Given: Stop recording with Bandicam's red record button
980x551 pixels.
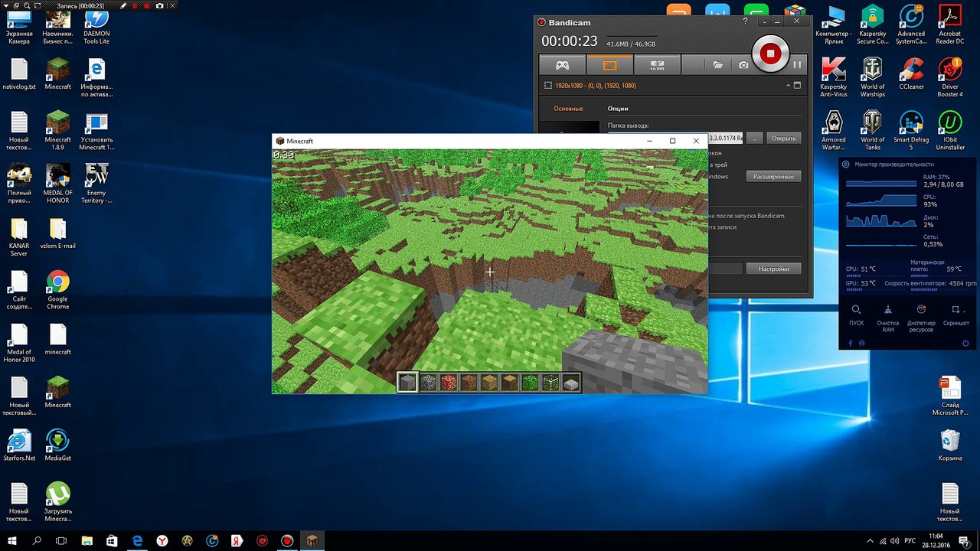Looking at the screenshot, I should point(770,54).
